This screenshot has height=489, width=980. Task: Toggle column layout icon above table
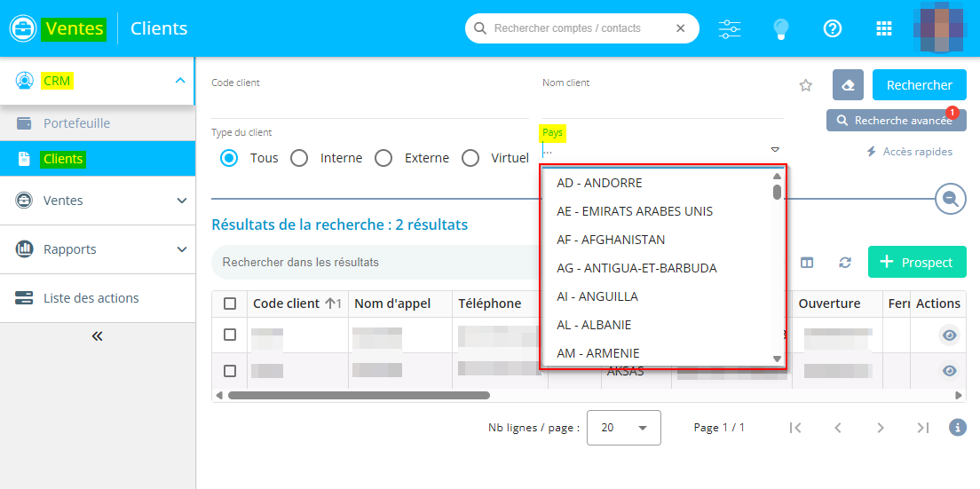[x=807, y=263]
